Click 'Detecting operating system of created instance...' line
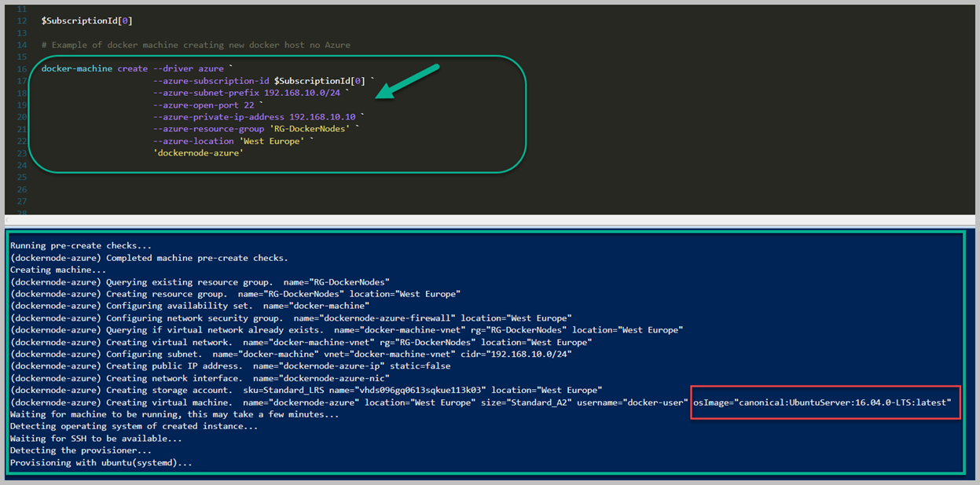Image resolution: width=980 pixels, height=485 pixels. tap(134, 427)
